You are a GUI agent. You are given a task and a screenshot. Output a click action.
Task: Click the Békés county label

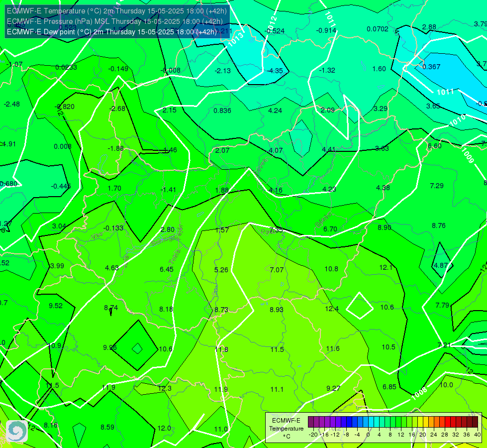tap(323, 220)
